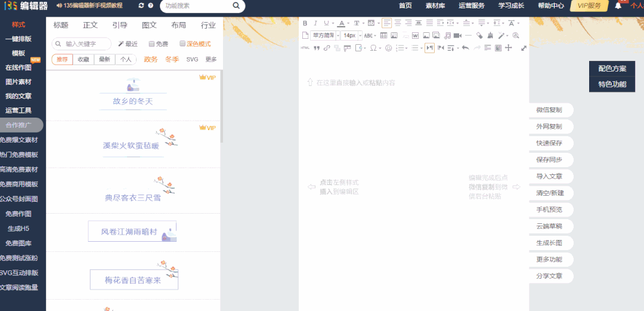Toggle the 深色模式 checkbox
The height and width of the screenshot is (311, 644).
[x=182, y=44]
